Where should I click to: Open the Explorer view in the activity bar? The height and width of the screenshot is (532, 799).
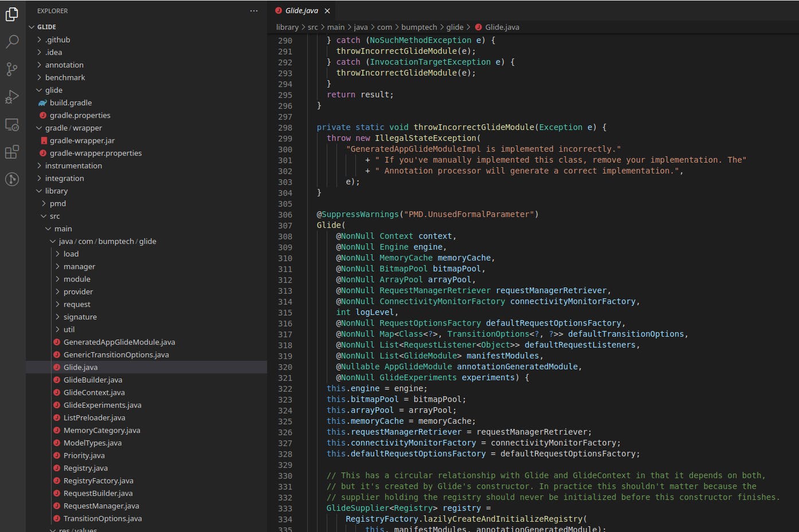point(12,14)
